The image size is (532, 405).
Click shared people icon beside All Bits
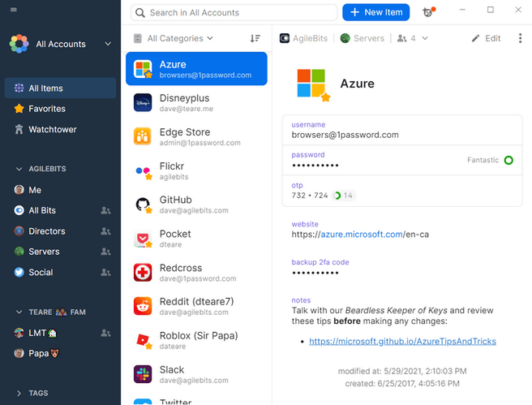[x=105, y=210]
